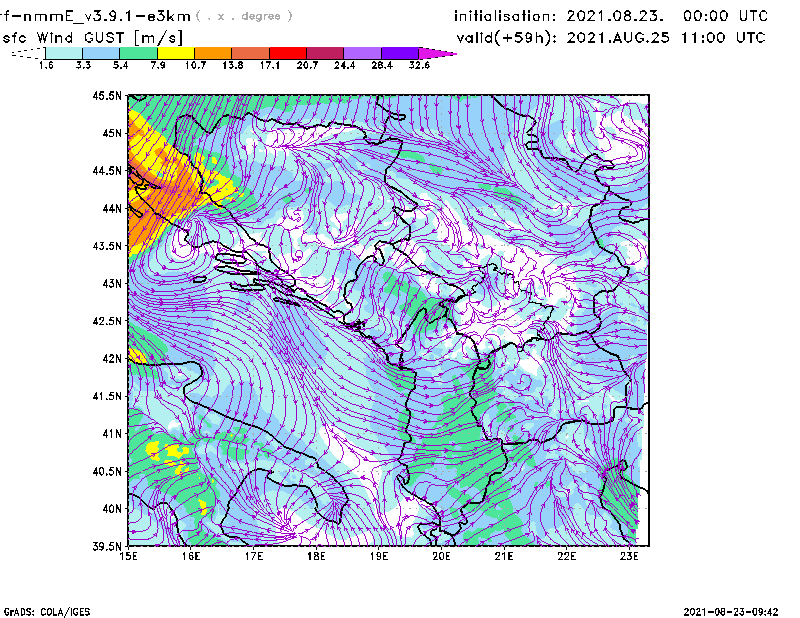Click the magenta arrow end of colorbar
Screen dimensions: 800x618
[437, 53]
